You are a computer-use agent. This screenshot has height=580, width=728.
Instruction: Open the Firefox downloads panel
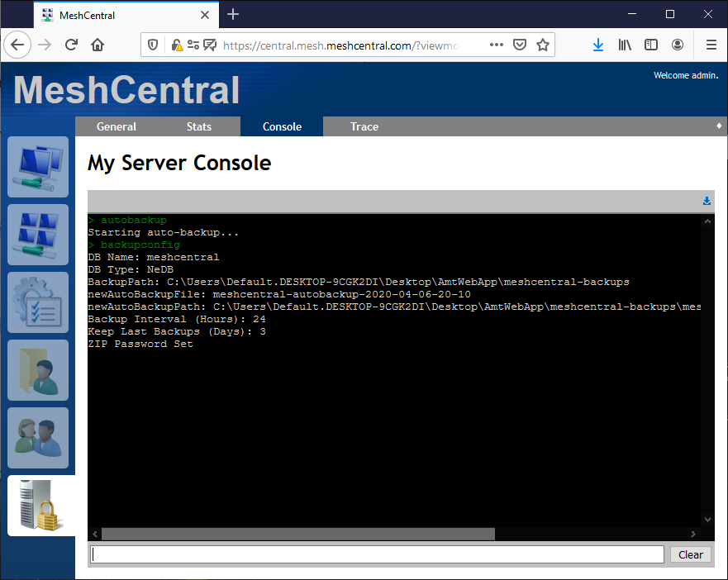(x=598, y=45)
